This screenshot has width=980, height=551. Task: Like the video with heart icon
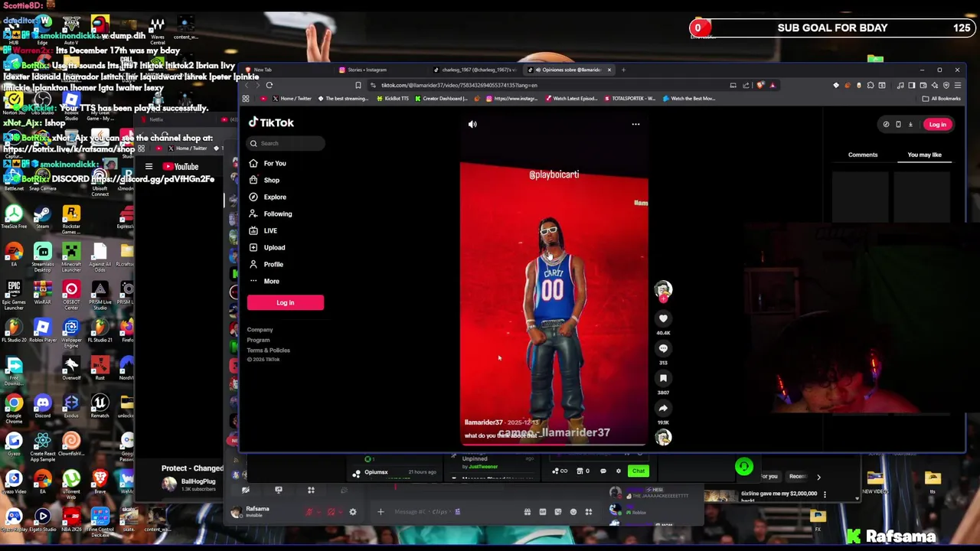coord(663,318)
